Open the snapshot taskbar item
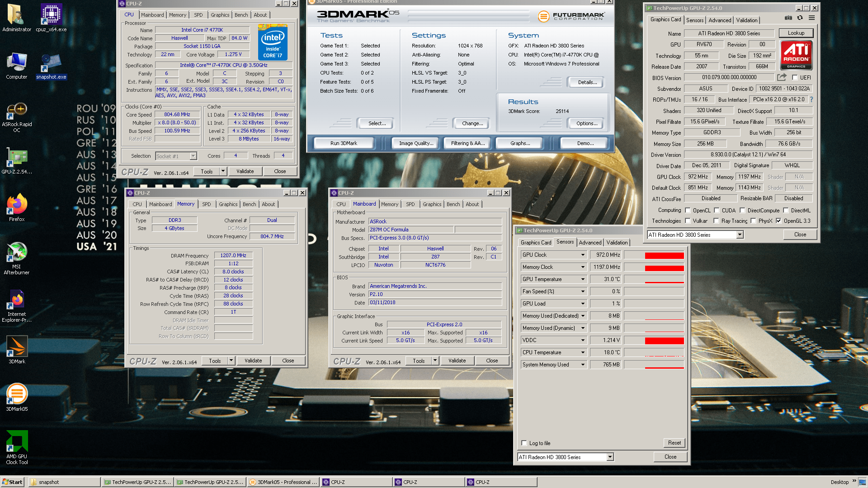This screenshot has width=868, height=488. tap(64, 482)
